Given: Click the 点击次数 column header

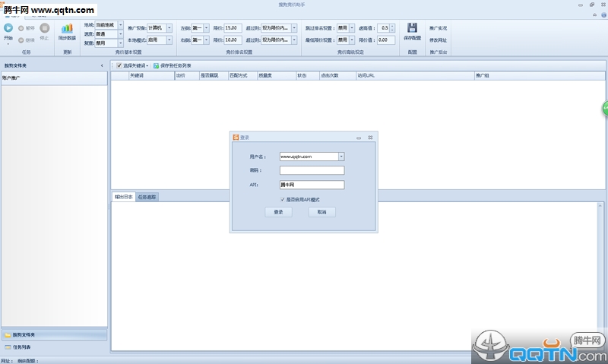Looking at the screenshot, I should [x=337, y=75].
